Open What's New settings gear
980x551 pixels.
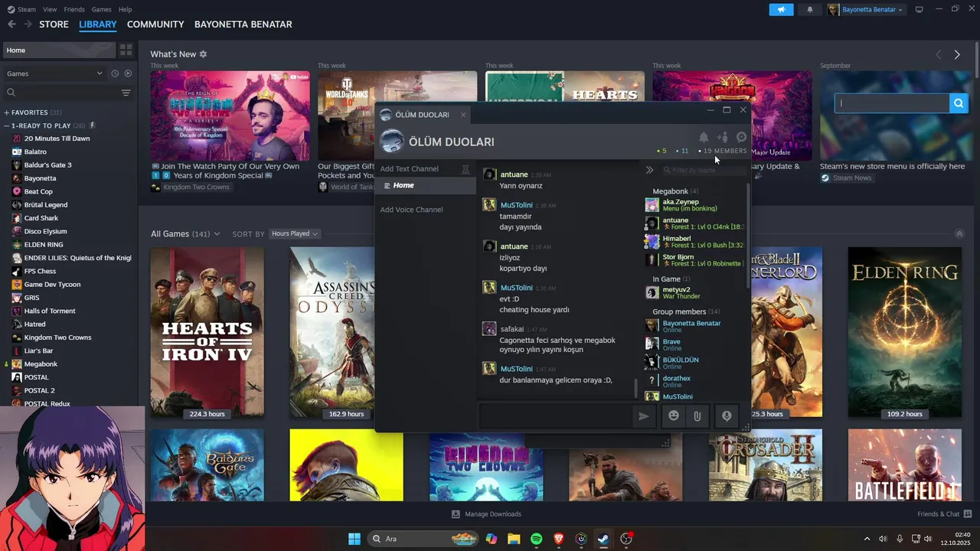203,54
